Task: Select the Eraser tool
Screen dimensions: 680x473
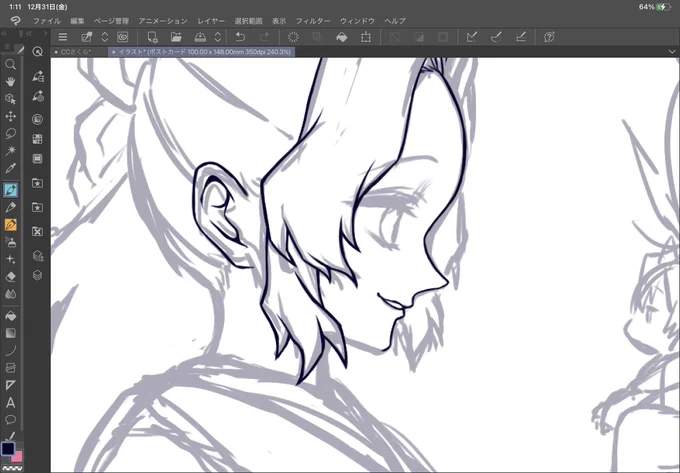Action: tap(10, 277)
